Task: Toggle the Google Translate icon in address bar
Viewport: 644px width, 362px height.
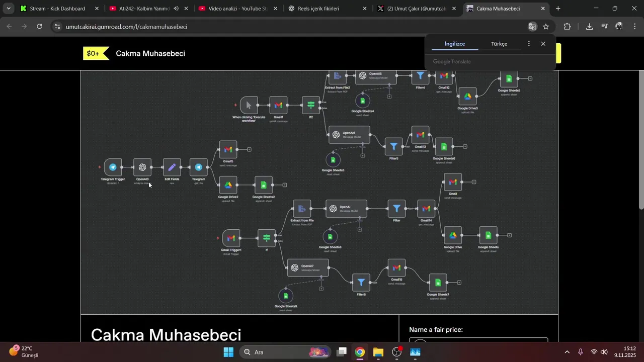Action: pos(532,27)
